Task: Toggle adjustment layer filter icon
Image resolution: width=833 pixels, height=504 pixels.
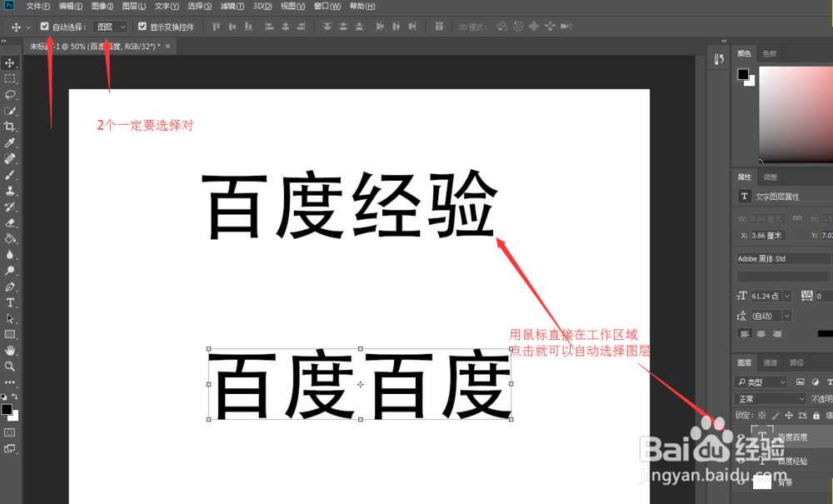Action: coord(816,382)
